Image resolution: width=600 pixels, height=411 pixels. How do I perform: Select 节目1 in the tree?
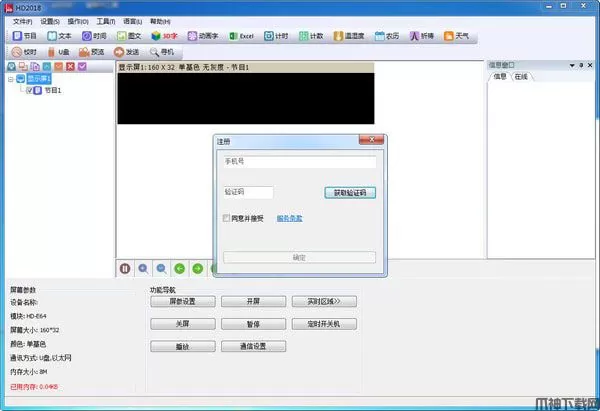coord(53,90)
